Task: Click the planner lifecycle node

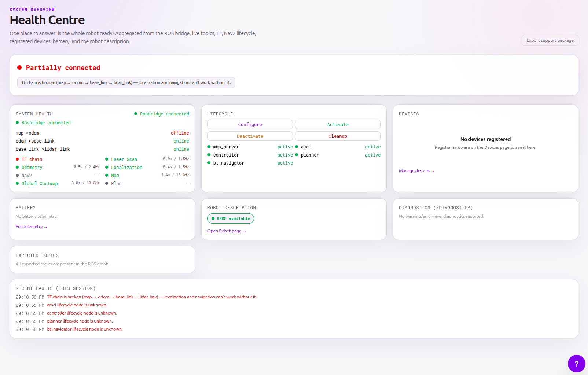Action: tap(338, 155)
